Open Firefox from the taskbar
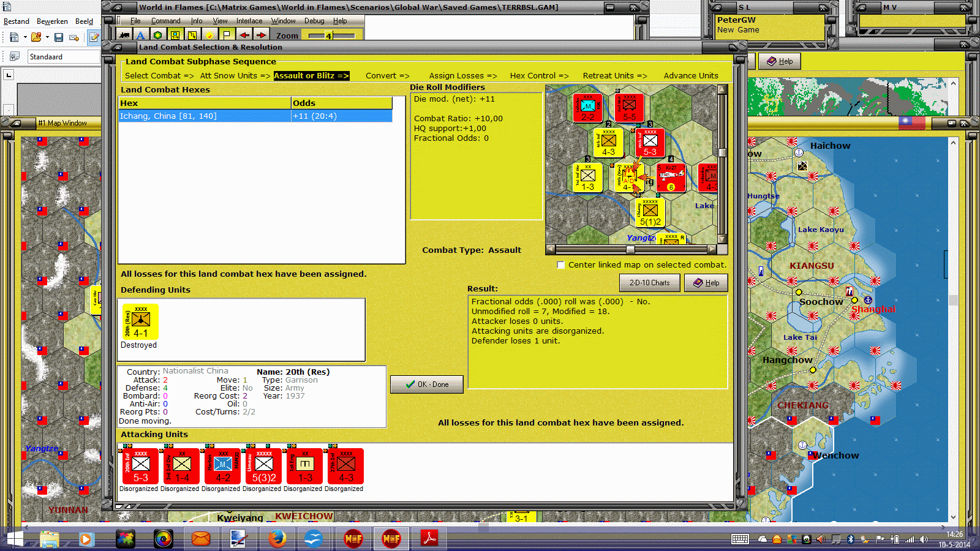The image size is (980, 551). [x=277, y=539]
